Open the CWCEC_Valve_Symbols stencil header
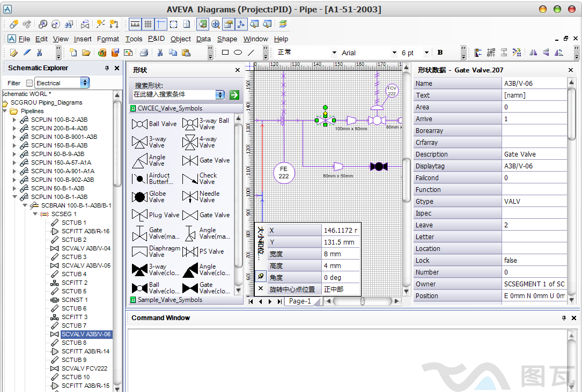The image size is (582, 392). click(186, 108)
